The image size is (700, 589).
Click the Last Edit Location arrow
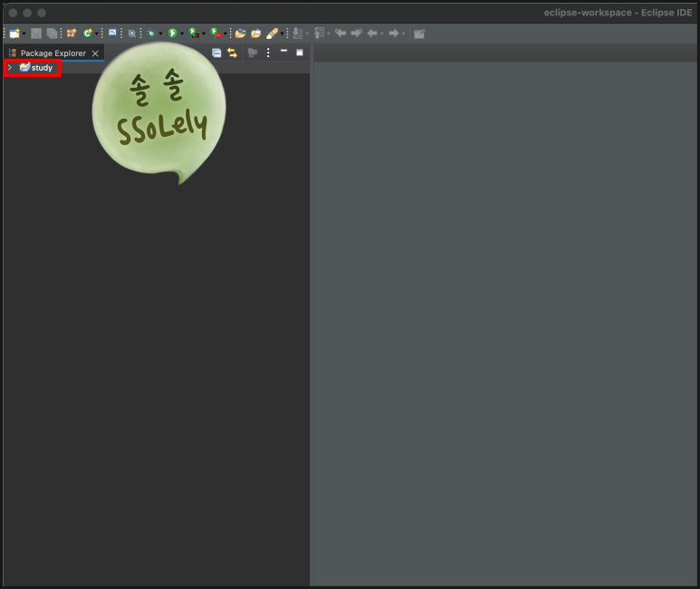[x=340, y=33]
